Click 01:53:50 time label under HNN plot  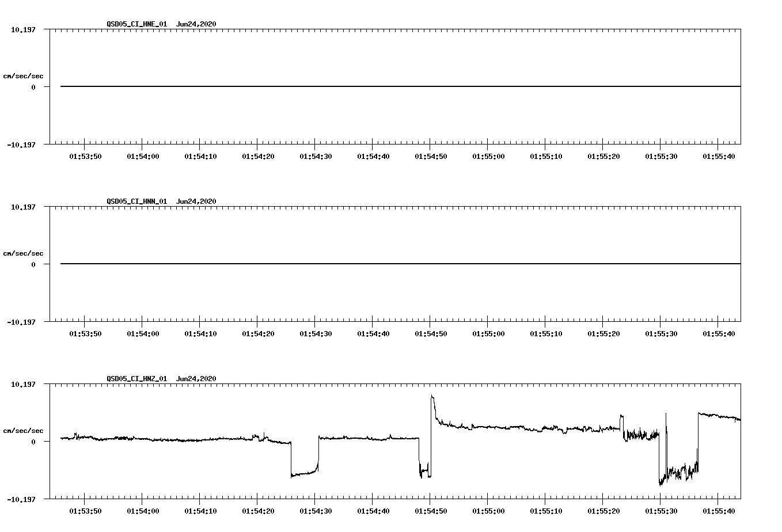[85, 333]
